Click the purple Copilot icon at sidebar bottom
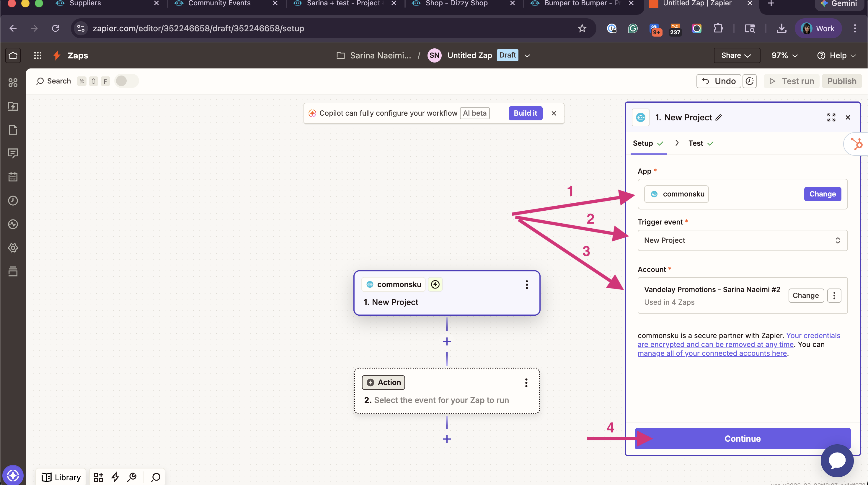This screenshot has width=868, height=485. (13, 475)
